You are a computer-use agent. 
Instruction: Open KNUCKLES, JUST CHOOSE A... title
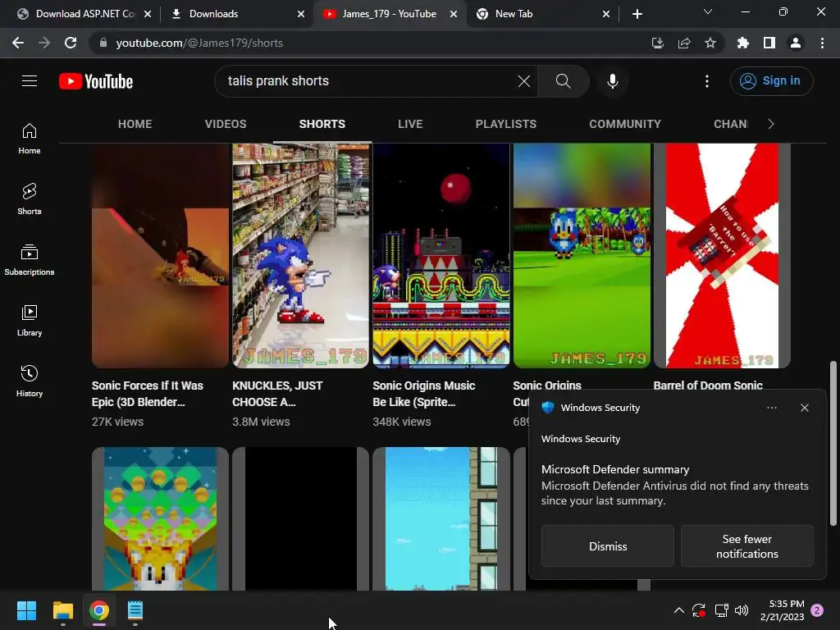tap(277, 394)
